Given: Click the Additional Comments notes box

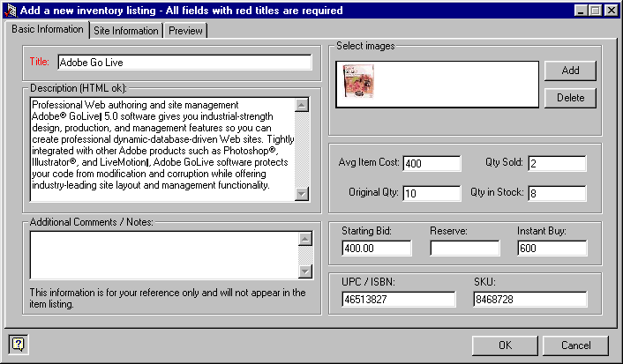Looking at the screenshot, I should point(164,256).
